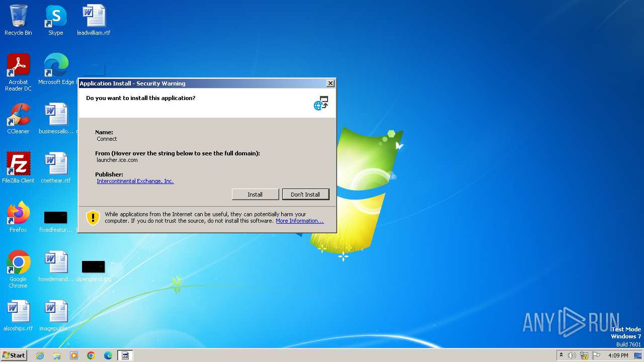Open the Start menu
The width and height of the screenshot is (644, 362).
14,355
